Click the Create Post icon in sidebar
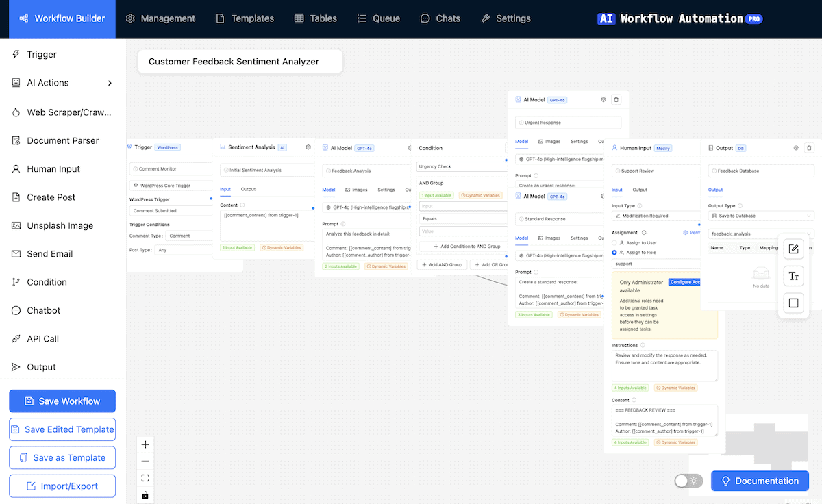 [x=16, y=197]
